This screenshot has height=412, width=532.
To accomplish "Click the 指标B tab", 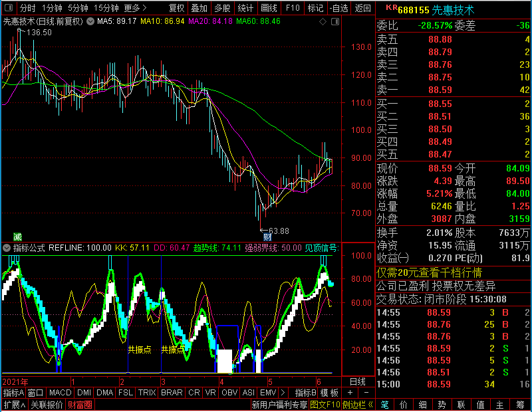I will coord(306,393).
